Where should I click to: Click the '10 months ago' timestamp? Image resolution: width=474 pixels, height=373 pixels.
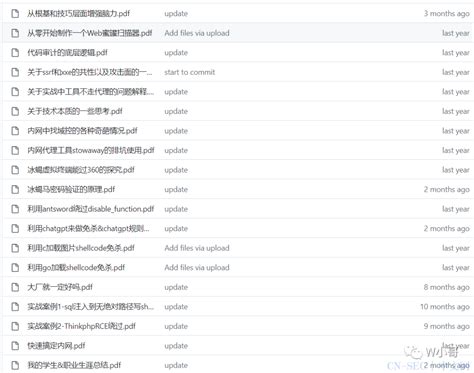point(445,307)
